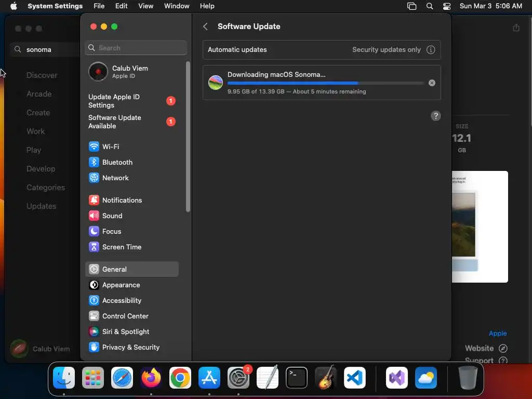
Task: Open Screen Time settings
Action: pos(131,247)
